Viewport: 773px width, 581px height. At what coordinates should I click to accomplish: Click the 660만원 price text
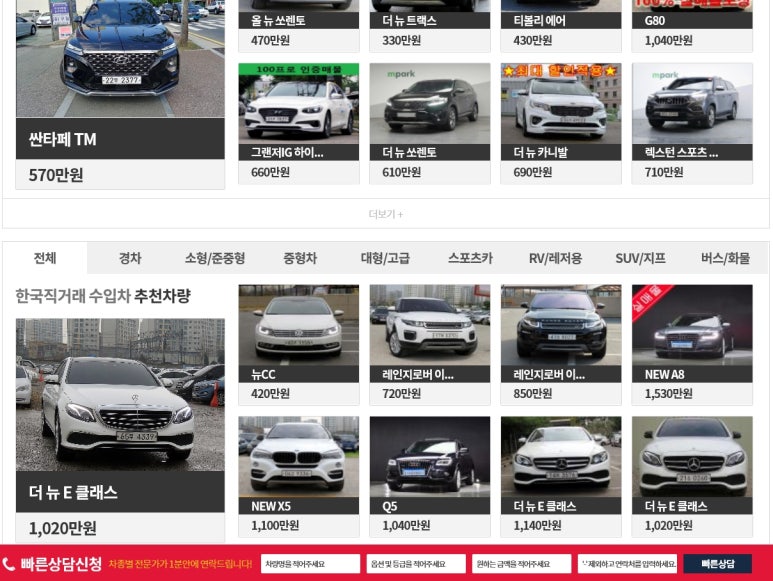[270, 172]
